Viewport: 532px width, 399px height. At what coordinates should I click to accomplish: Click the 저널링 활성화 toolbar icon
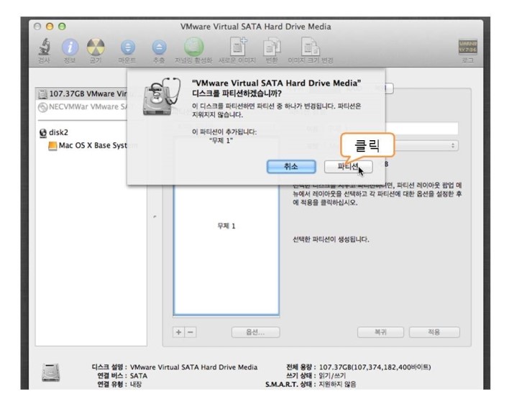tap(193, 47)
